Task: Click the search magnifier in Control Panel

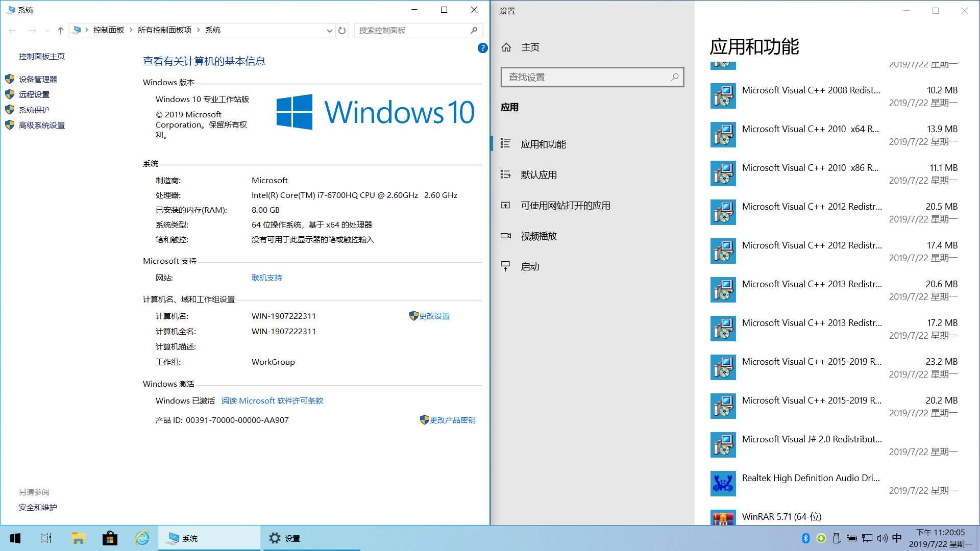Action: [474, 30]
